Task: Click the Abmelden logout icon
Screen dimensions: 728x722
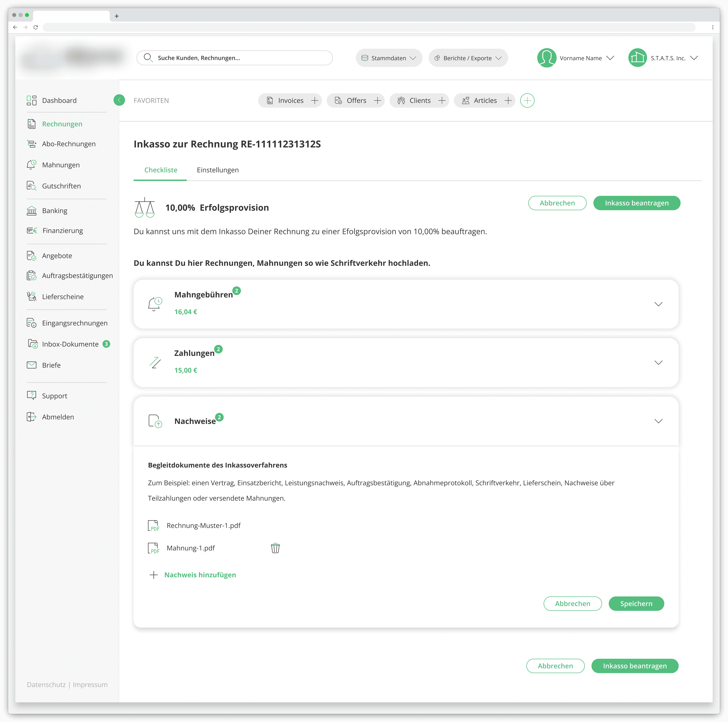Action: click(x=32, y=417)
